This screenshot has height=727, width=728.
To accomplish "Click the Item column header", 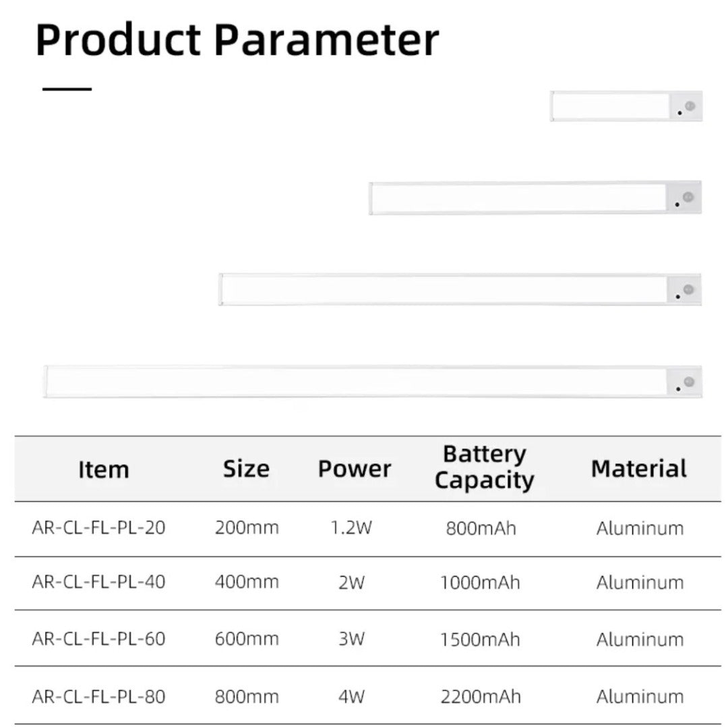I will pos(104,469).
